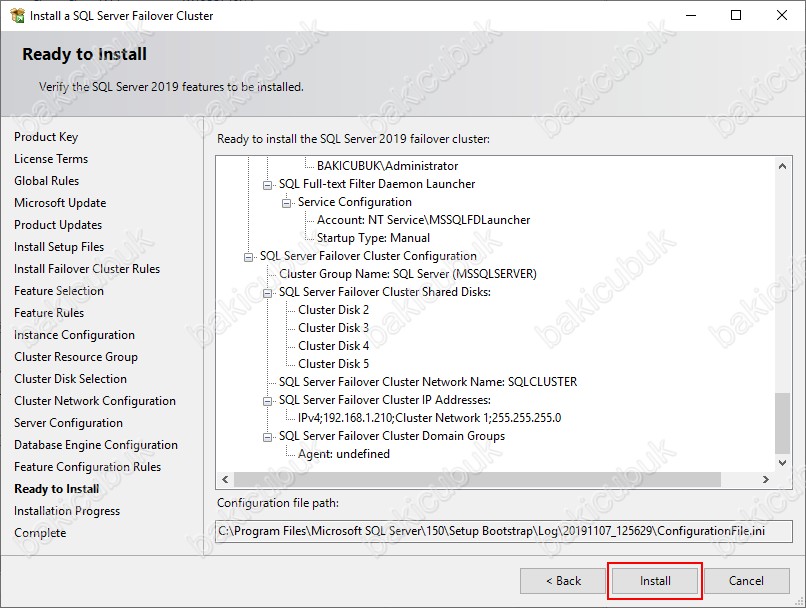Select Feature Configuration Rules step
Image resolution: width=806 pixels, height=608 pixels.
[87, 467]
